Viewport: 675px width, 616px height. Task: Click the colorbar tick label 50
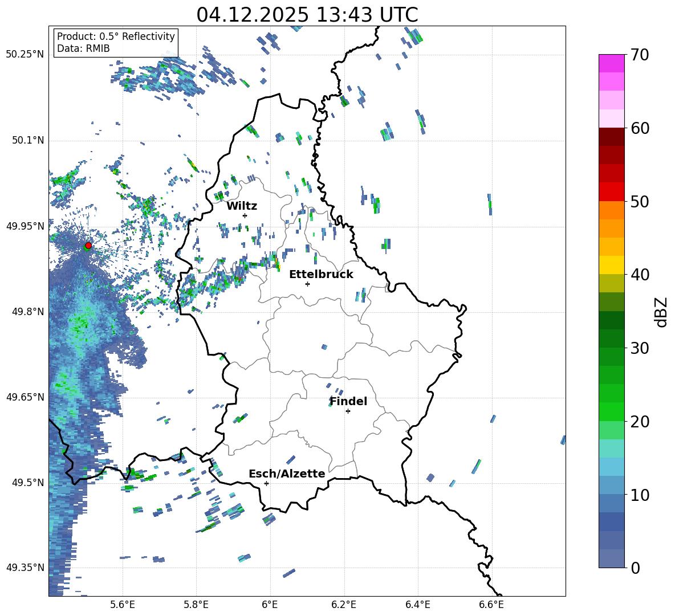[x=639, y=202]
